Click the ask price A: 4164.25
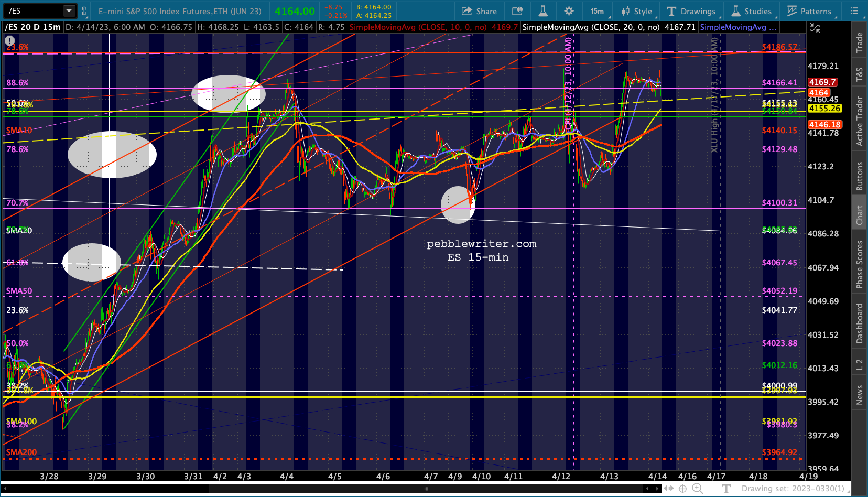This screenshot has height=497, width=868. pyautogui.click(x=374, y=16)
